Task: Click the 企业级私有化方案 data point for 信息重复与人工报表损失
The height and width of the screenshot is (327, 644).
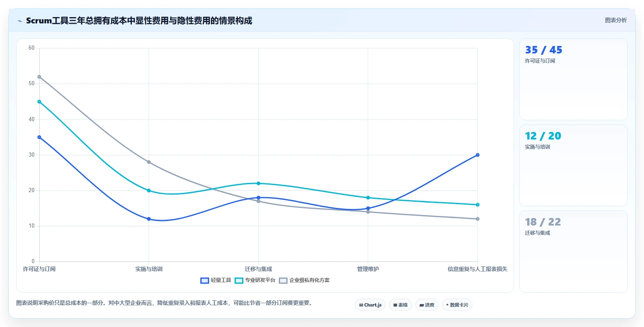Action: click(x=477, y=219)
